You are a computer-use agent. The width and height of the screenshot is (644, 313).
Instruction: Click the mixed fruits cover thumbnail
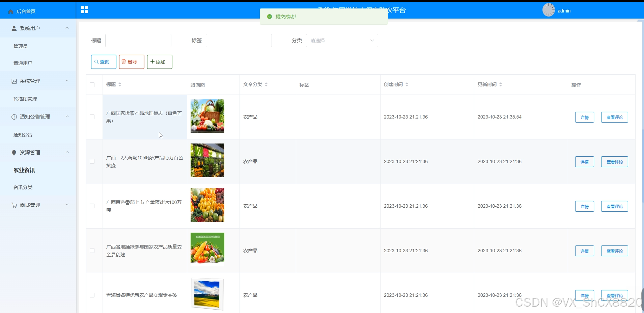(207, 205)
